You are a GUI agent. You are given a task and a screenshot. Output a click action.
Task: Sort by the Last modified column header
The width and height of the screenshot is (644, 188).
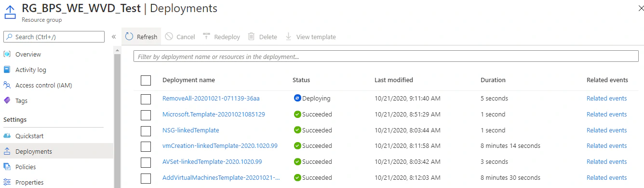click(394, 80)
